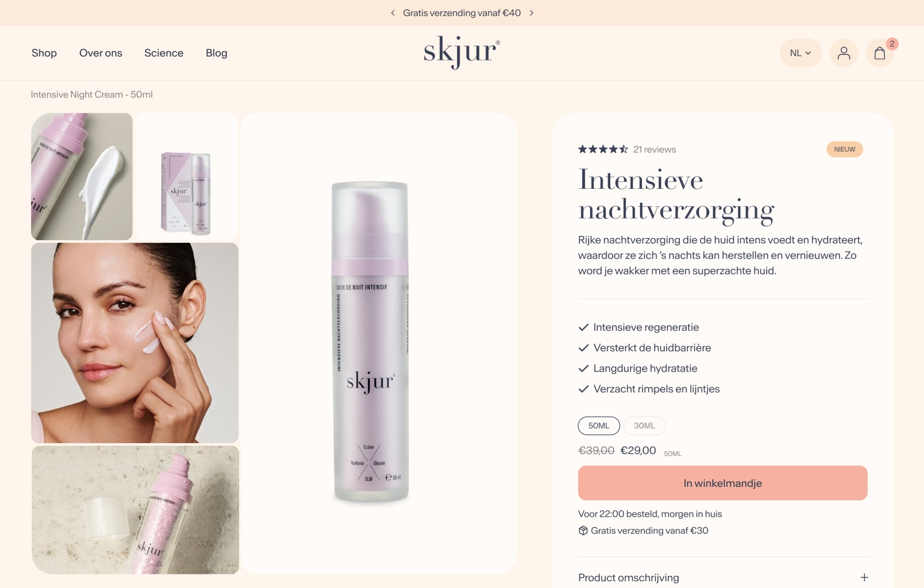View the cream swatch bottle thumbnail

click(82, 176)
